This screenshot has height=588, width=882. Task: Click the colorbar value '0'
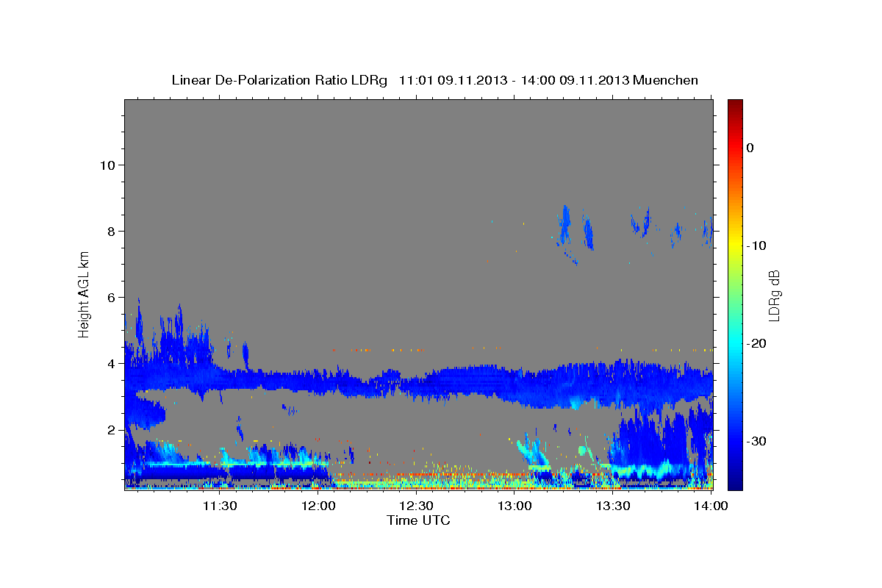coord(750,148)
